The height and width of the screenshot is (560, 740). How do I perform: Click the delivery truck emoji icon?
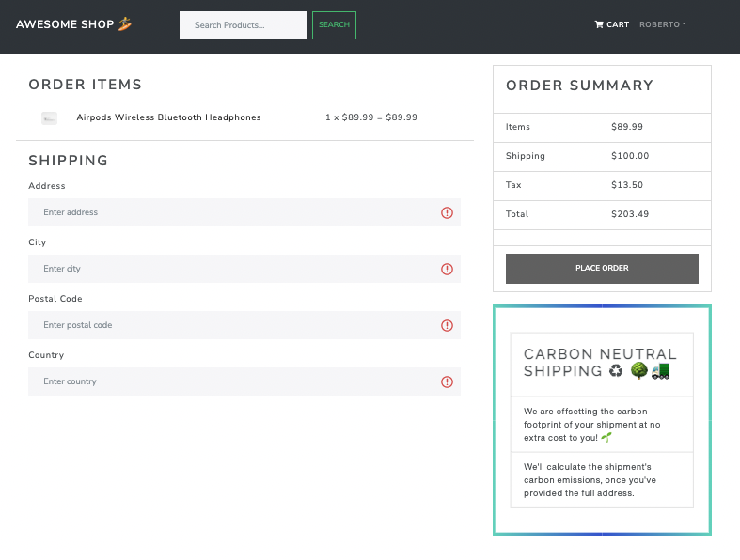pos(661,371)
